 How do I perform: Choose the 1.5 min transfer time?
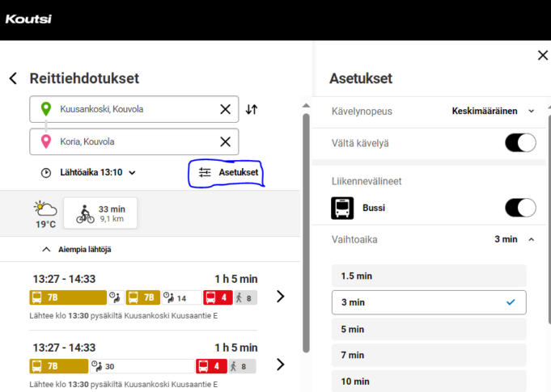tap(429, 276)
